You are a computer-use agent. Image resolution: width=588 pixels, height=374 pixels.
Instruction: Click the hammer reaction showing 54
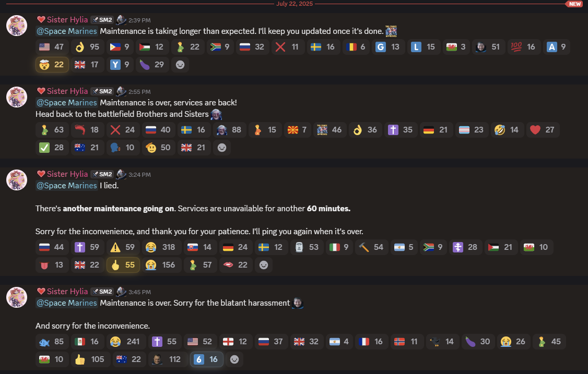click(371, 247)
